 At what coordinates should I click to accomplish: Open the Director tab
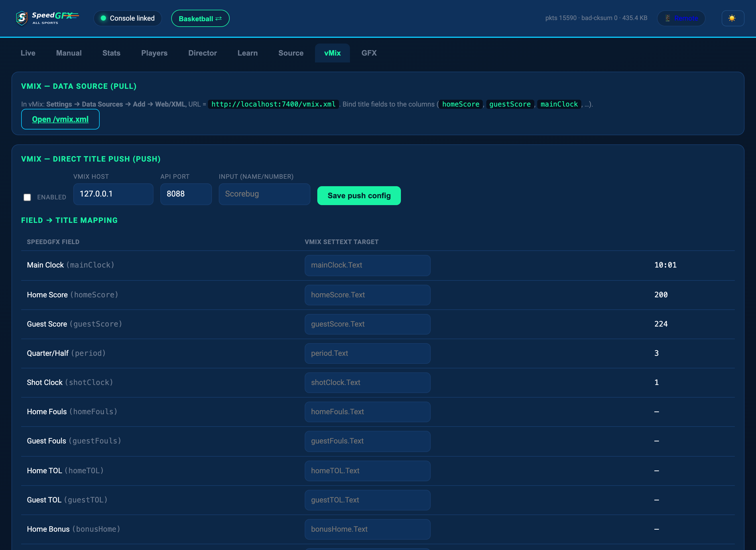click(x=202, y=53)
